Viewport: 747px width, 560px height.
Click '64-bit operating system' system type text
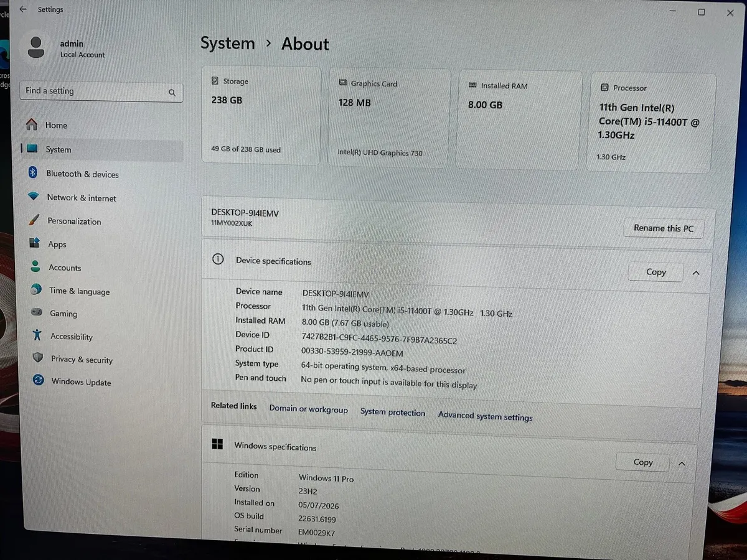click(383, 369)
